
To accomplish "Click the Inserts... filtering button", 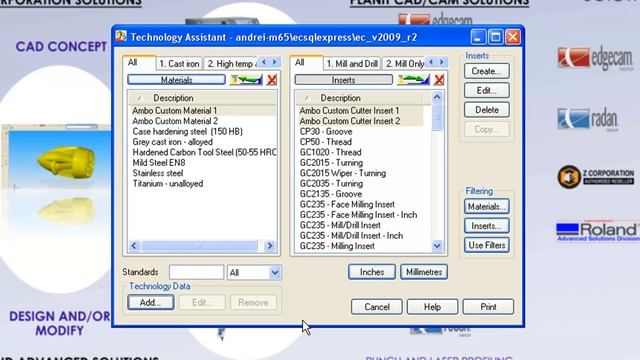I will [x=487, y=226].
